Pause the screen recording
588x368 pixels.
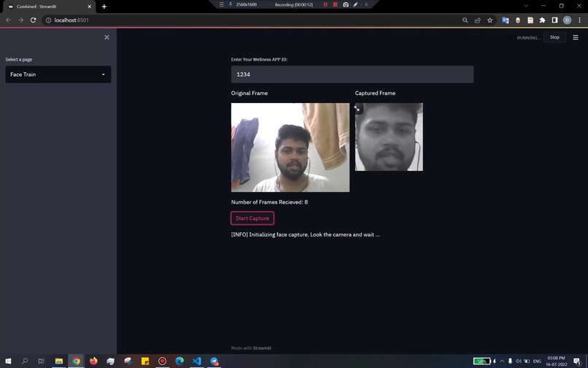point(325,4)
